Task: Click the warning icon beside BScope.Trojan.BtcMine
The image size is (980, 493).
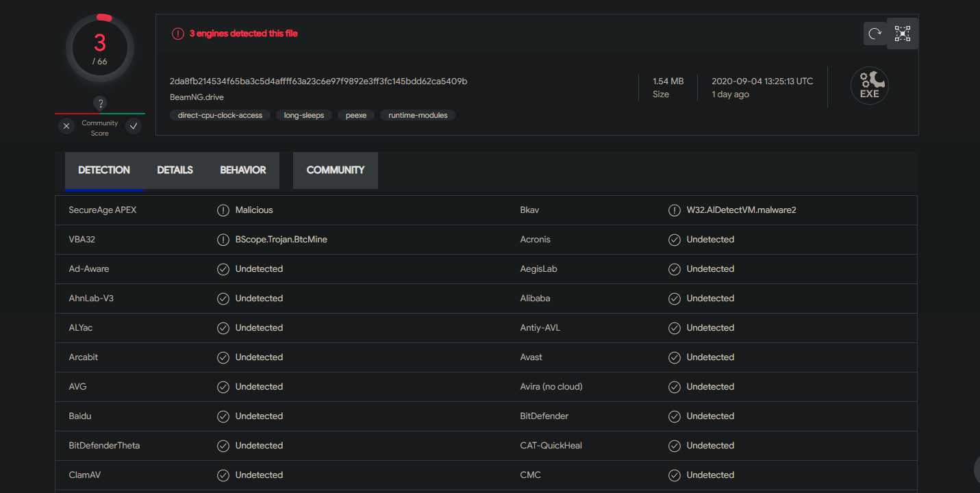Action: tap(223, 240)
